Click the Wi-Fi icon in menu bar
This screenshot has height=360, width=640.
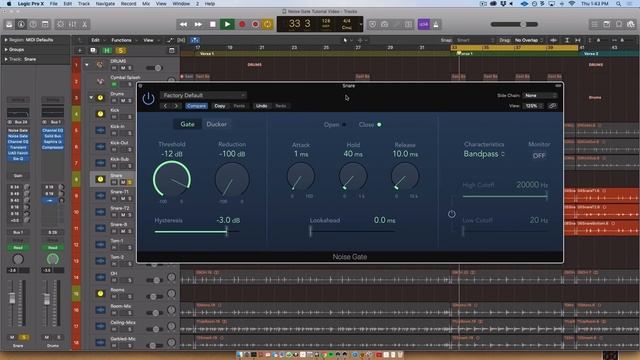(571, 4)
